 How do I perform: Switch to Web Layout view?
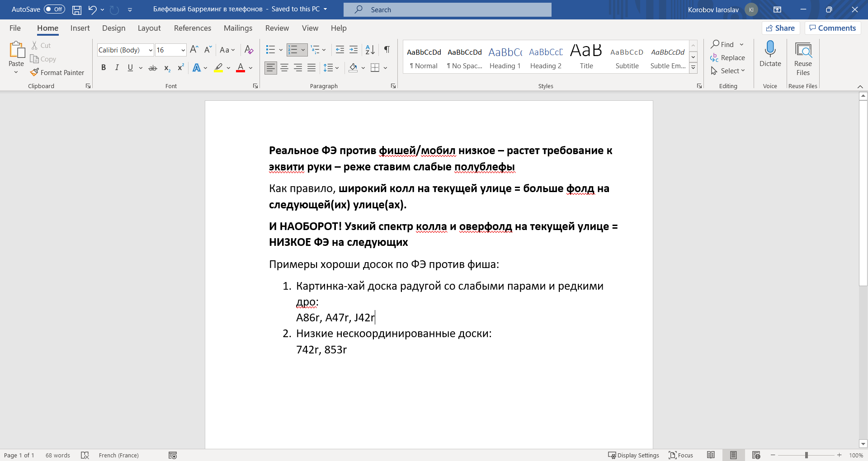click(x=756, y=455)
